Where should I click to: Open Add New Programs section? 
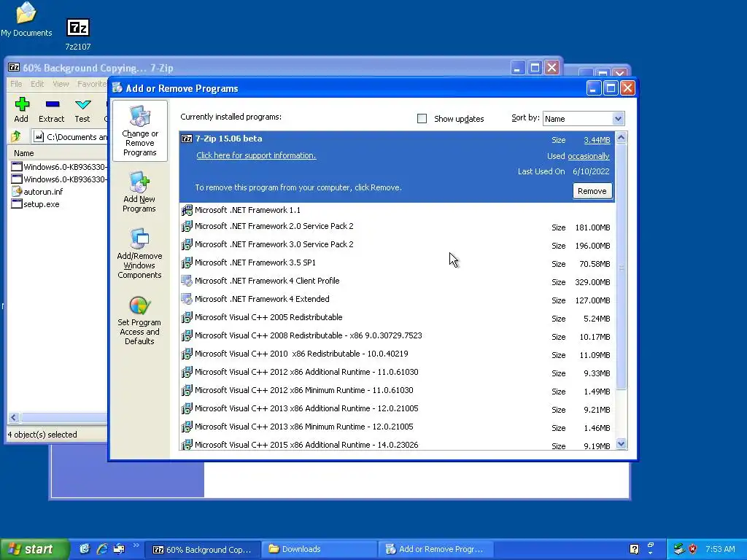click(139, 192)
